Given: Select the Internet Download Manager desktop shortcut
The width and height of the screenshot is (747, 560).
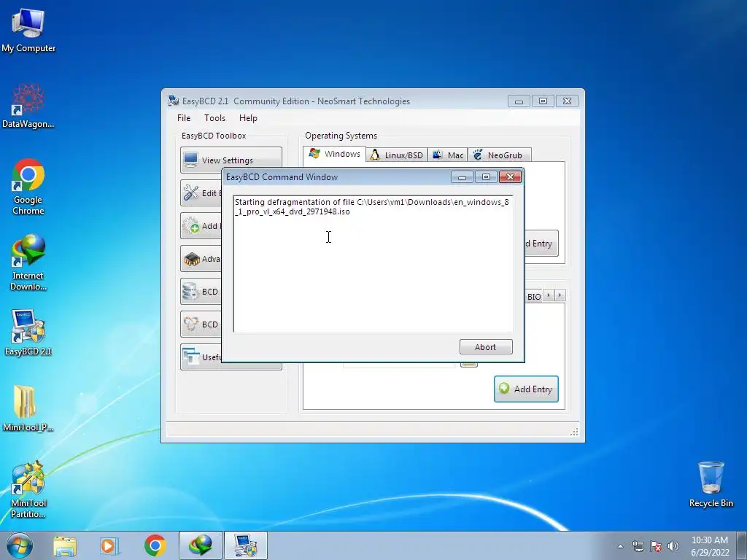Looking at the screenshot, I should [28, 262].
